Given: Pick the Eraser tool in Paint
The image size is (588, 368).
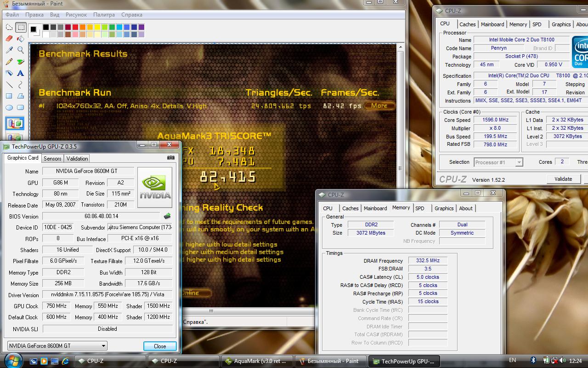Looking at the screenshot, I should pyautogui.click(x=9, y=39).
